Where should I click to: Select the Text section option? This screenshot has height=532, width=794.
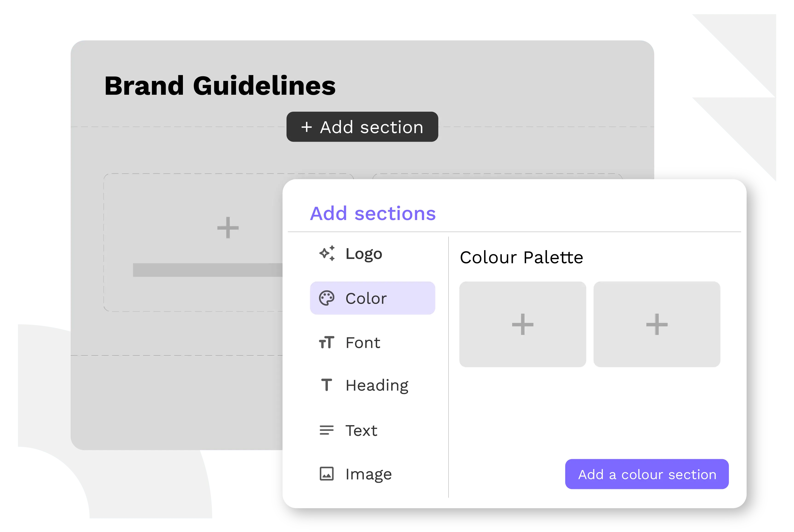click(x=361, y=431)
